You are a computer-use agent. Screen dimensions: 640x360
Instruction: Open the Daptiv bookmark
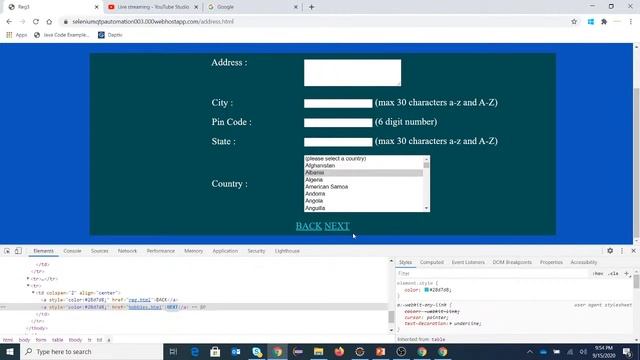tap(110, 35)
